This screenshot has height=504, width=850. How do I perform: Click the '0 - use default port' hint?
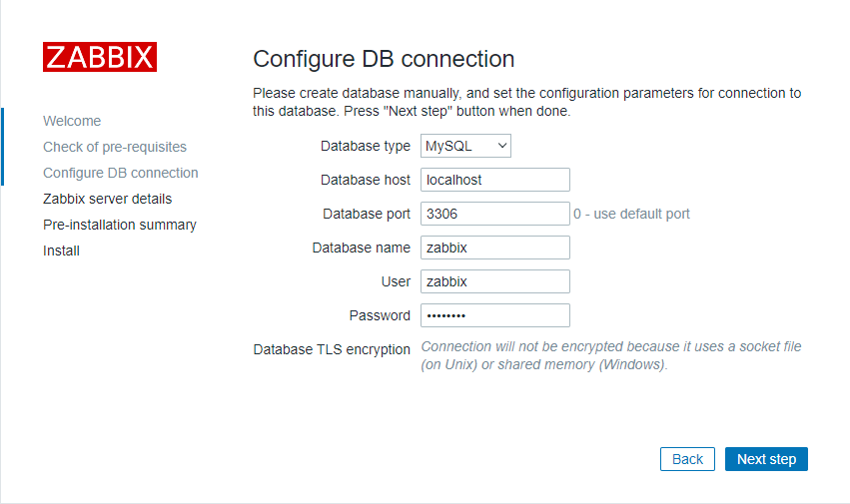tap(631, 214)
